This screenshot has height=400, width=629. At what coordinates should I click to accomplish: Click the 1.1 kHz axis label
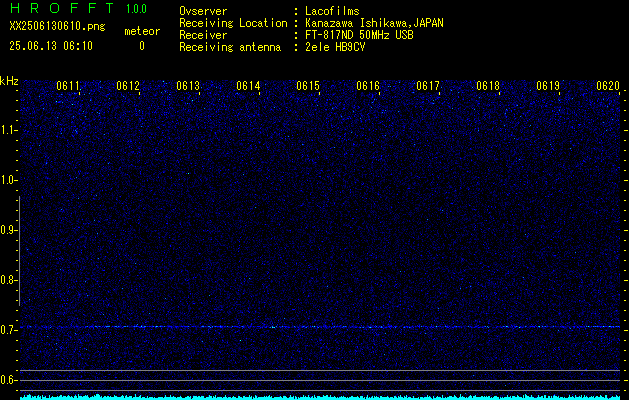coord(8,130)
